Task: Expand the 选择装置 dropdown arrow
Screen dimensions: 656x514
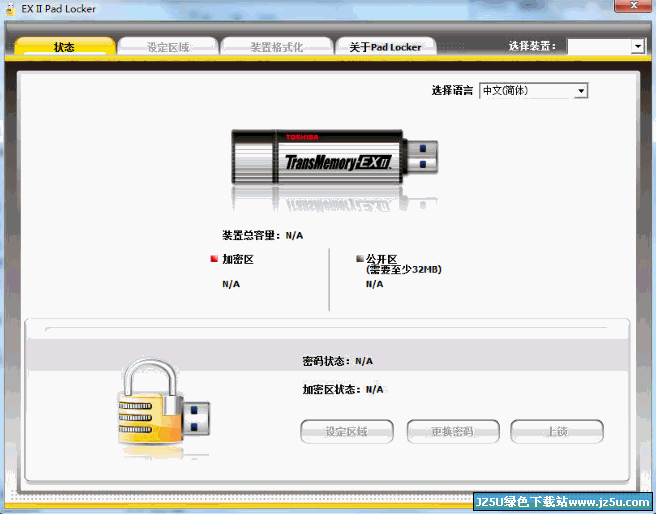Action: (x=638, y=46)
